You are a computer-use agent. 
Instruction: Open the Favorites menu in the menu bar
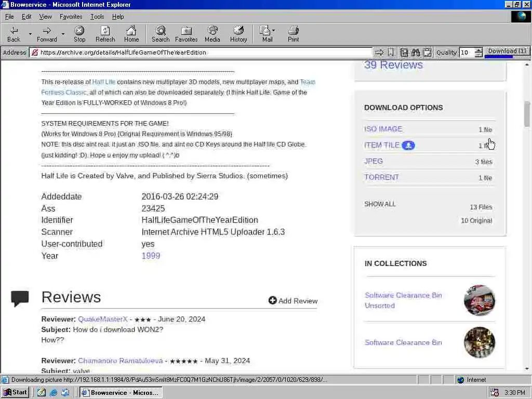(71, 17)
